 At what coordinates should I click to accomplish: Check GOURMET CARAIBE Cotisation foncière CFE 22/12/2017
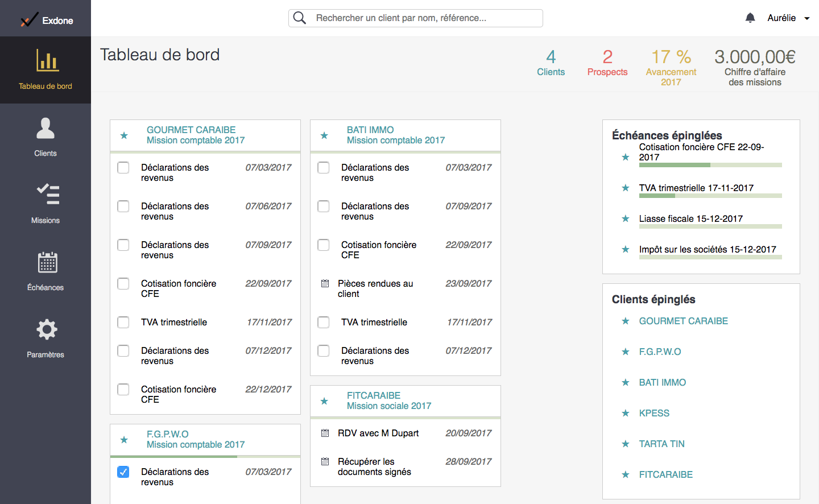click(x=123, y=389)
